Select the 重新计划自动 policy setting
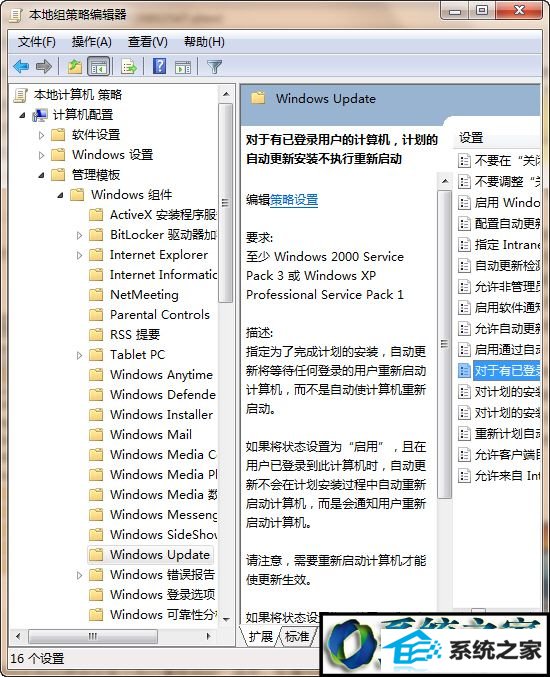The image size is (550, 677). [x=507, y=433]
